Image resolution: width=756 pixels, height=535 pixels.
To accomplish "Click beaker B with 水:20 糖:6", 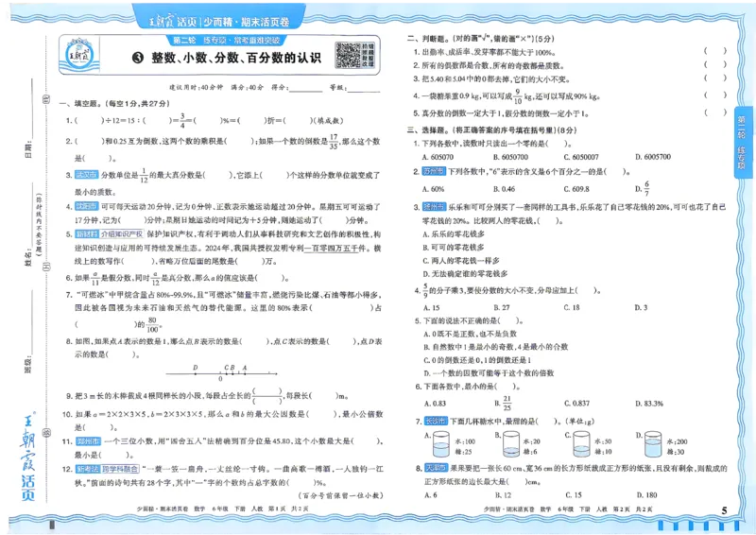I will click(x=511, y=444).
